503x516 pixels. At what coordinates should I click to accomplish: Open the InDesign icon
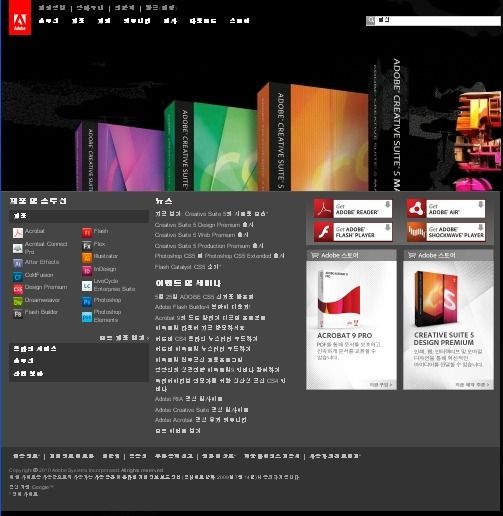(87, 270)
